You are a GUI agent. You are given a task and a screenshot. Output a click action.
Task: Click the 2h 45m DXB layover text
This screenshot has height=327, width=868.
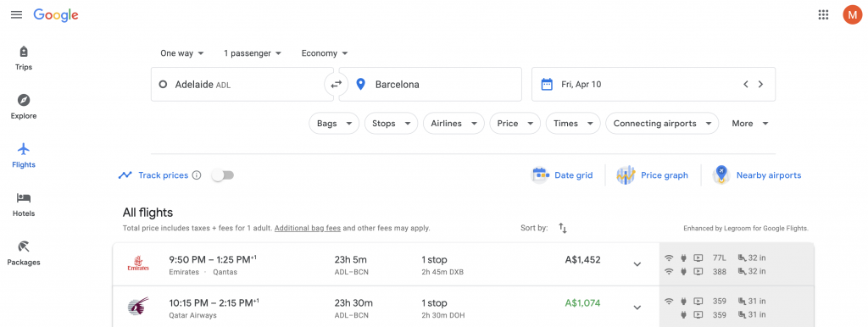pos(442,272)
